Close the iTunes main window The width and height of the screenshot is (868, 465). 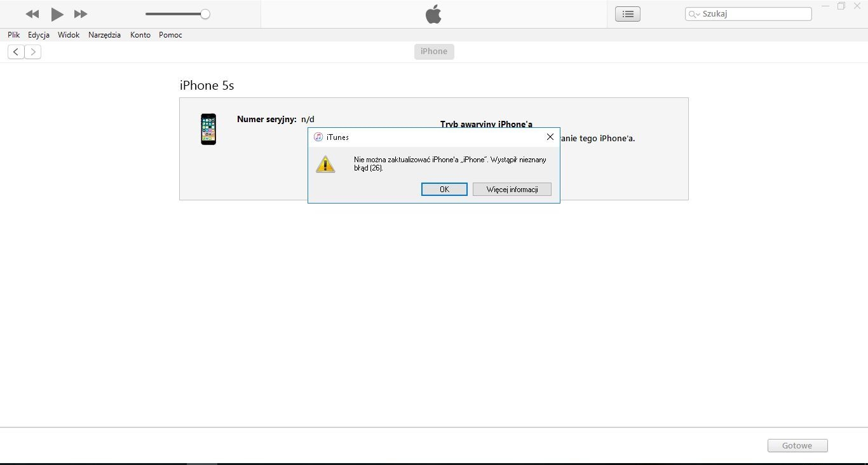pyautogui.click(x=857, y=6)
